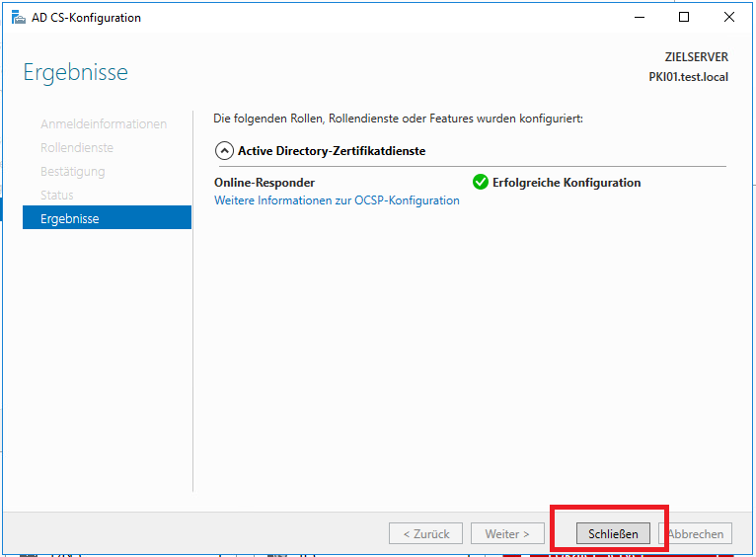Image resolution: width=756 pixels, height=557 pixels.
Task: Click the Active Directory-Zertifikatdienste header text
Action: 332,151
